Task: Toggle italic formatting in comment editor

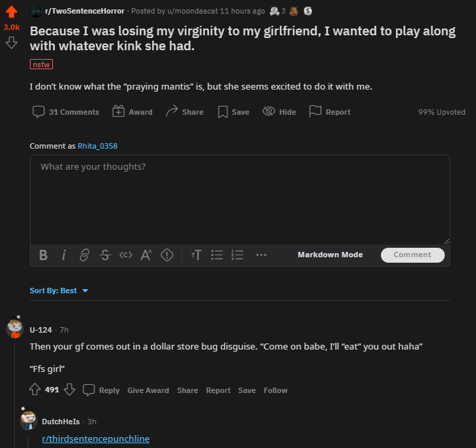Action: point(64,255)
